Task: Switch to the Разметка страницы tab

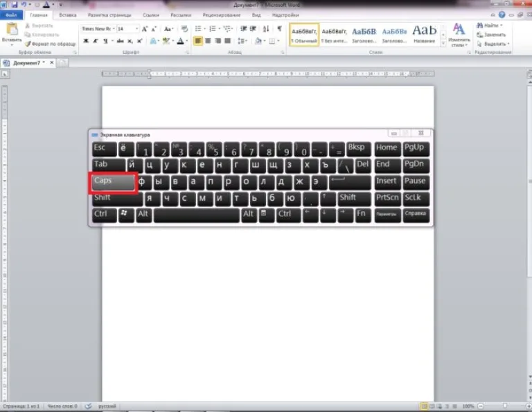Action: coord(109,15)
